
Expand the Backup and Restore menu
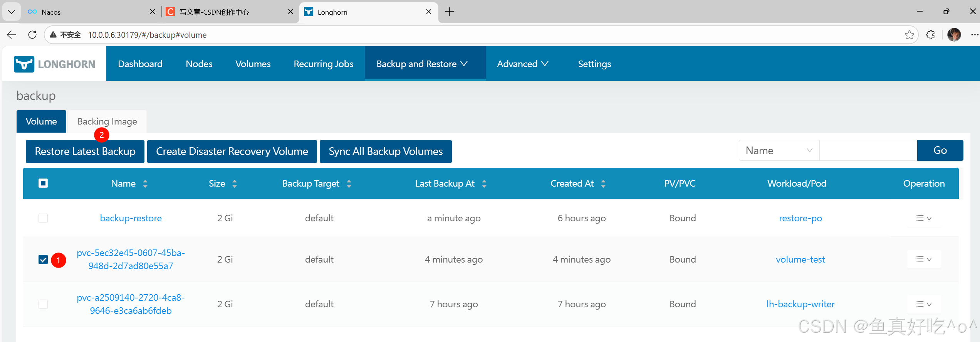point(422,64)
